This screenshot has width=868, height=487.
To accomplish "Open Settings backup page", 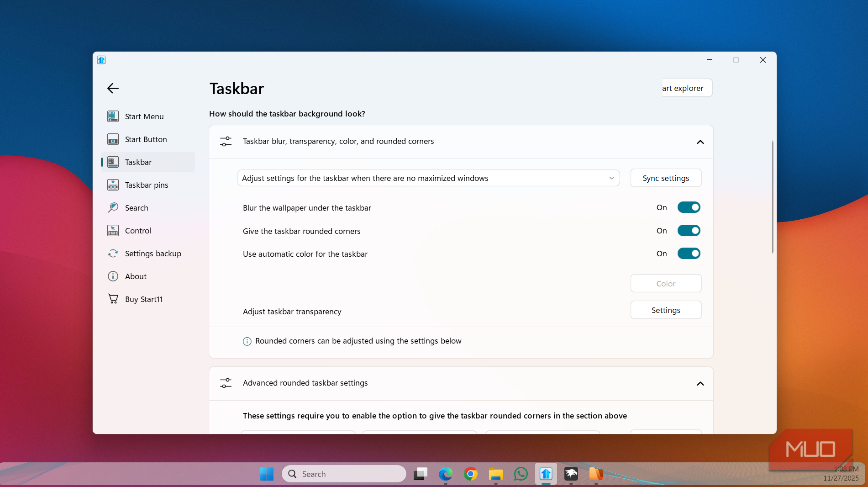I will tap(148, 254).
